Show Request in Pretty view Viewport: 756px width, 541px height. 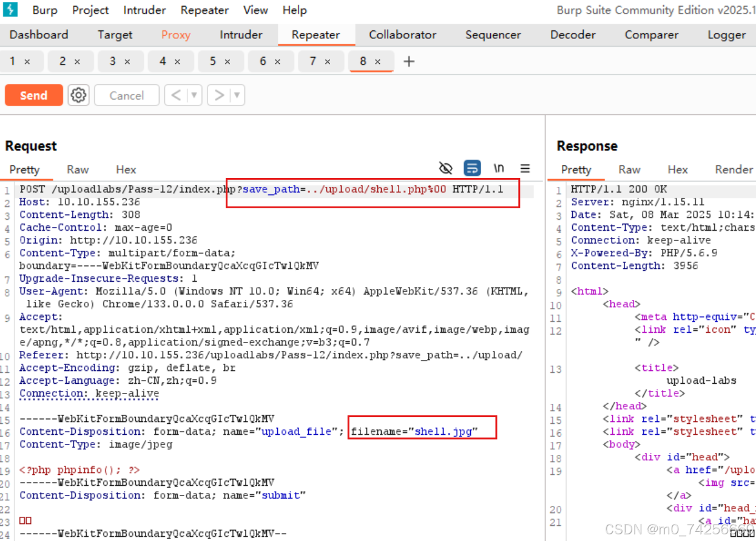(x=24, y=169)
